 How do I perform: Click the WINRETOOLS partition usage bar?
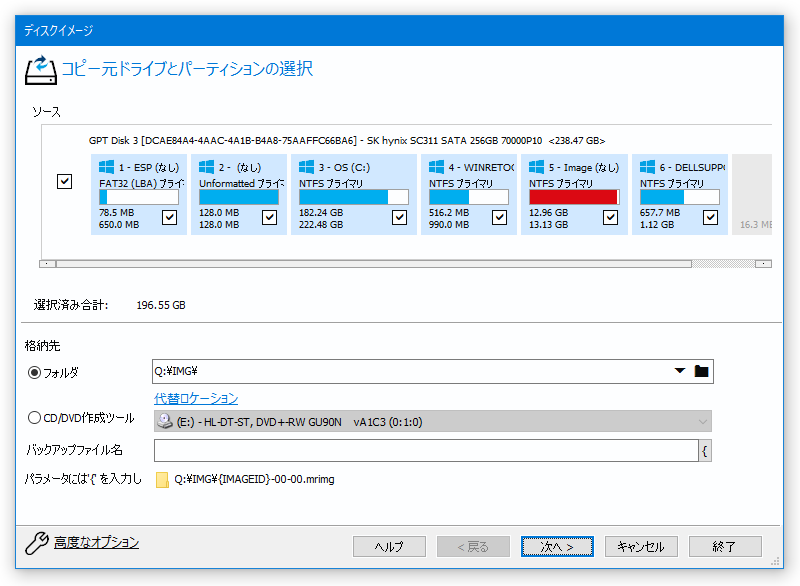[x=468, y=197]
